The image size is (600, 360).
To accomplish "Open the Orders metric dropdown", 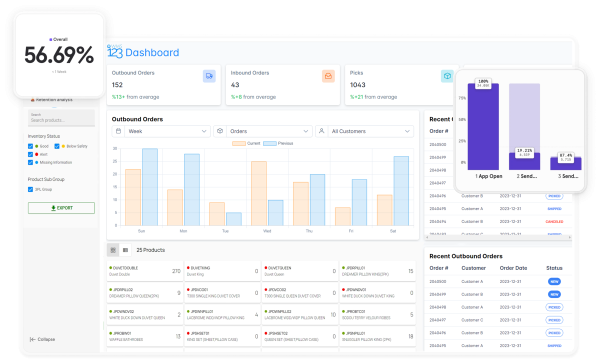I will tap(269, 131).
